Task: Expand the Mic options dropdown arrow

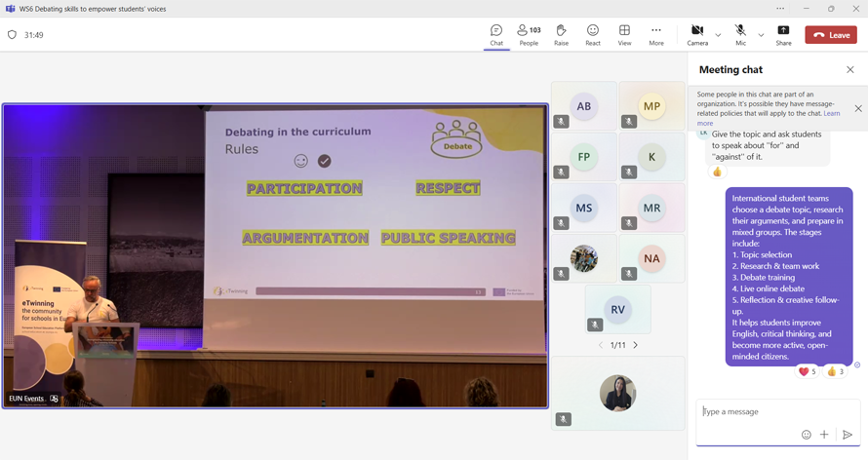Action: coord(761,35)
